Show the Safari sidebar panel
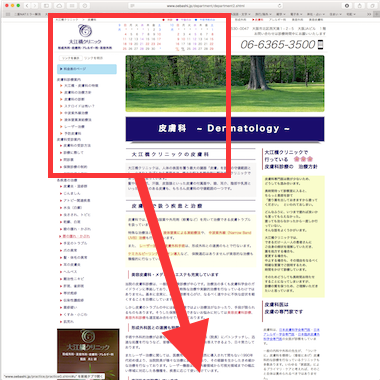 pos(47,6)
